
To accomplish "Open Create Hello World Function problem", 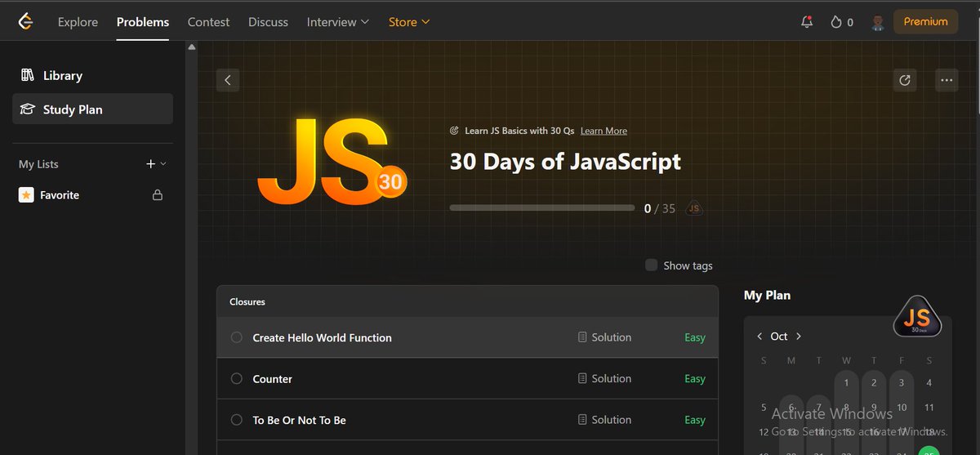I will [322, 337].
